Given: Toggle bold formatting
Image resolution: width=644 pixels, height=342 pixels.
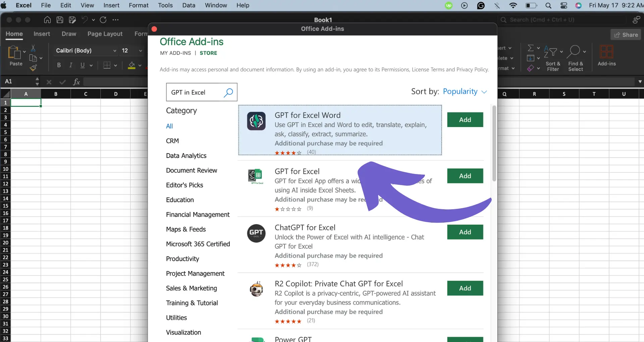Looking at the screenshot, I should [59, 65].
